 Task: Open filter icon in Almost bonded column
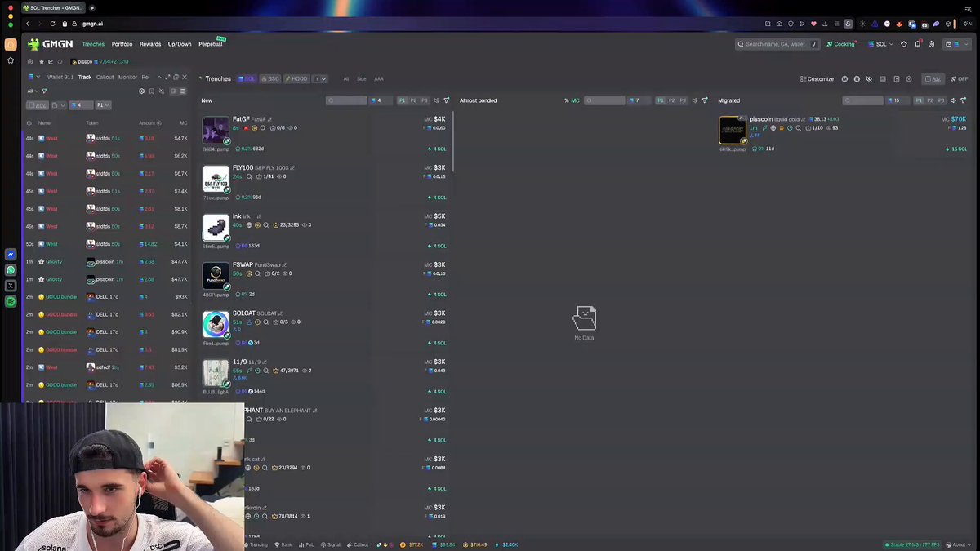(x=705, y=100)
